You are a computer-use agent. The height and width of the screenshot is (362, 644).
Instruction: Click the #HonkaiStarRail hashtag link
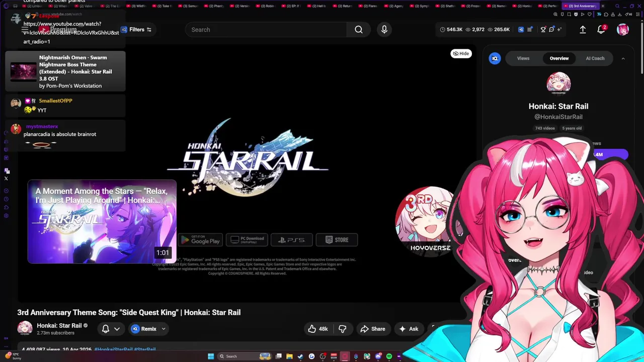point(113,349)
